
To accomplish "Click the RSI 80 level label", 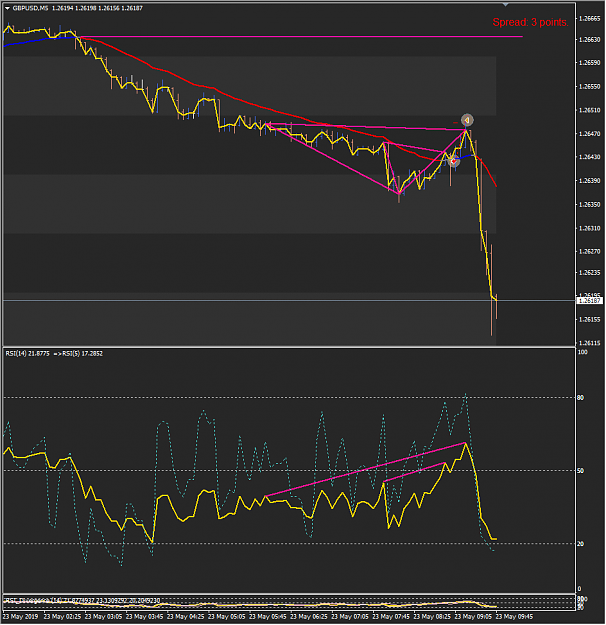I will [x=581, y=398].
